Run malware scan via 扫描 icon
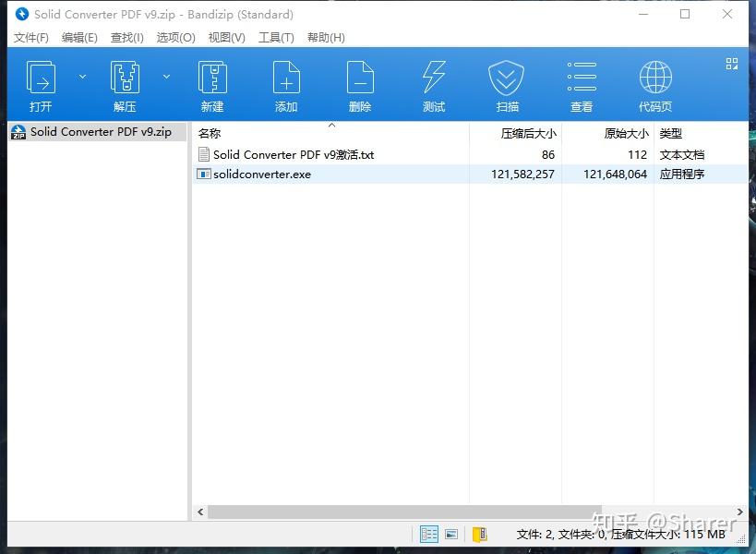 click(x=506, y=83)
